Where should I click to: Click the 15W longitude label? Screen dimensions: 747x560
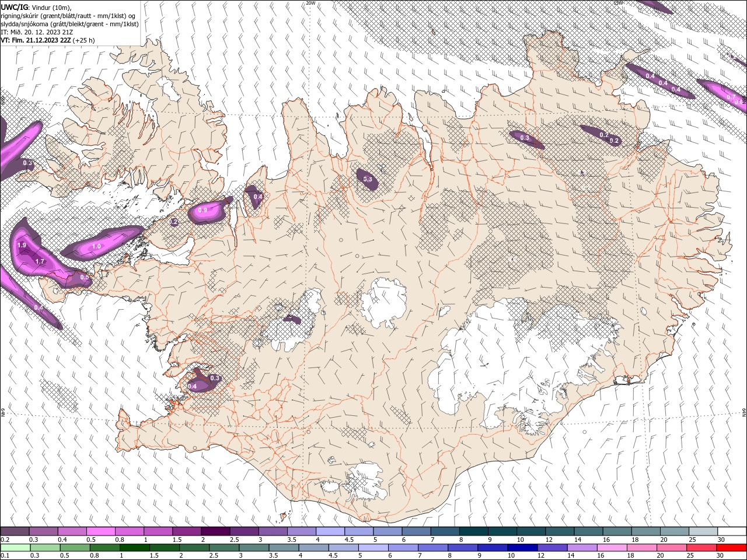pos(619,3)
